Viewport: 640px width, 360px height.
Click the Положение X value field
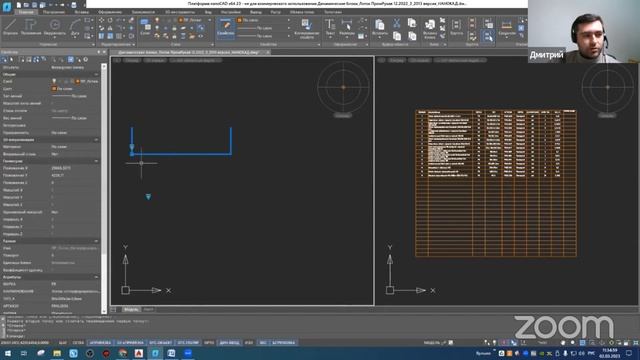(x=75, y=168)
